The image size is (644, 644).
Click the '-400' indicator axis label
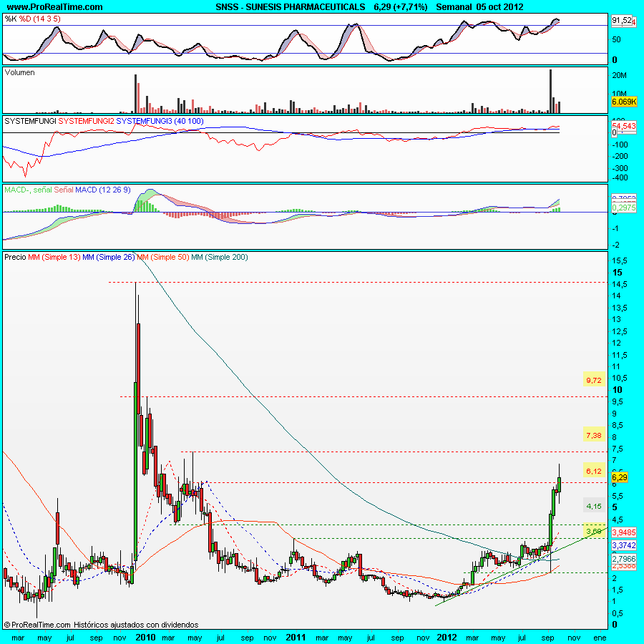[x=620, y=178]
